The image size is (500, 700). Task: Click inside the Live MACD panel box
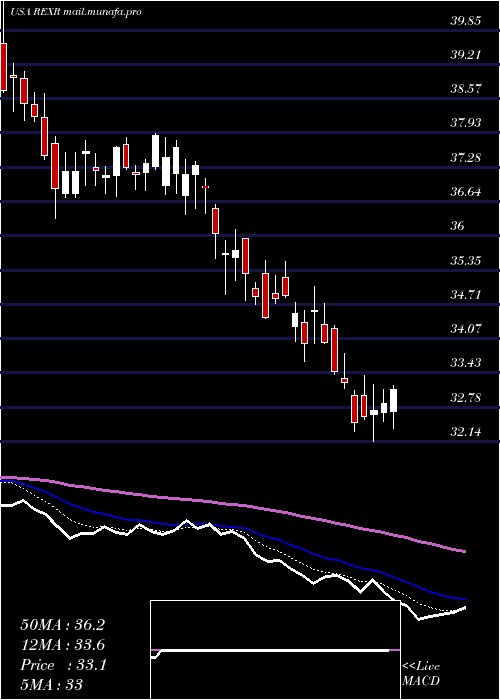click(x=275, y=650)
